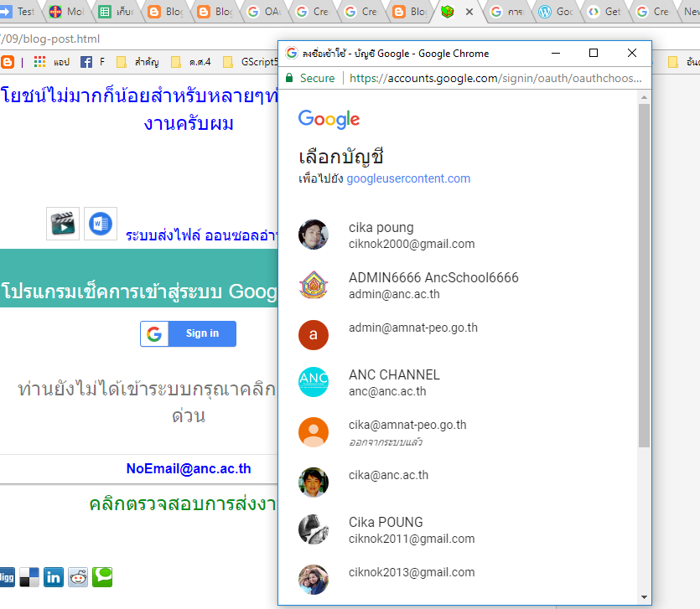Share via the Reddit icon
This screenshot has height=609, width=700.
click(78, 577)
